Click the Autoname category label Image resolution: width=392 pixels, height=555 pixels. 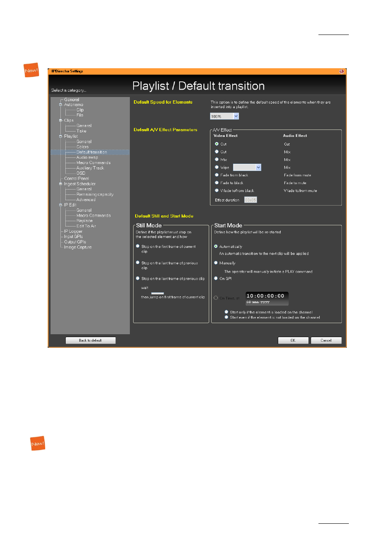(x=74, y=104)
